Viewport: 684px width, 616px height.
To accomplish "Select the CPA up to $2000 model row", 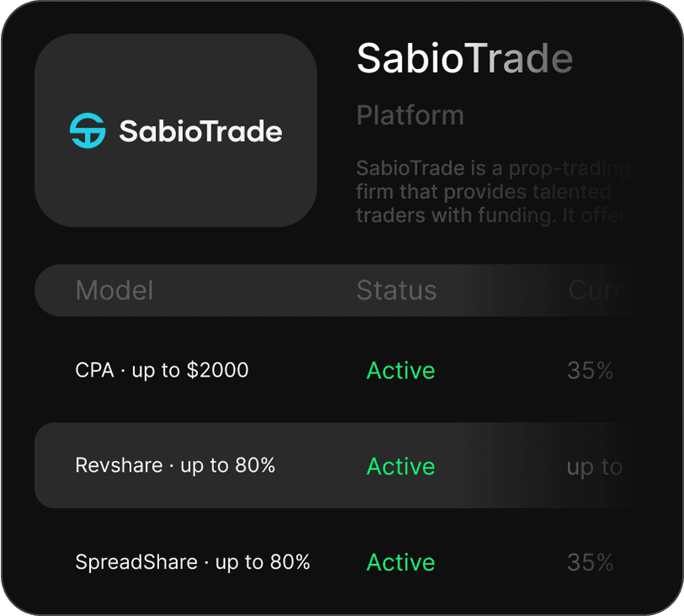I will tap(162, 370).
